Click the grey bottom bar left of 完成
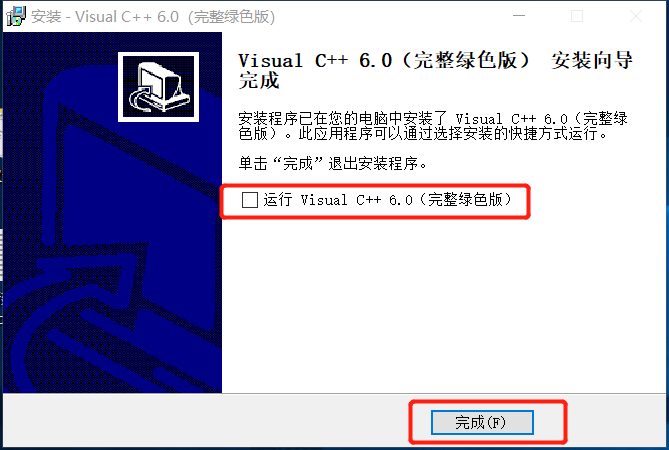Screen dimensions: 669x450 click(205, 421)
